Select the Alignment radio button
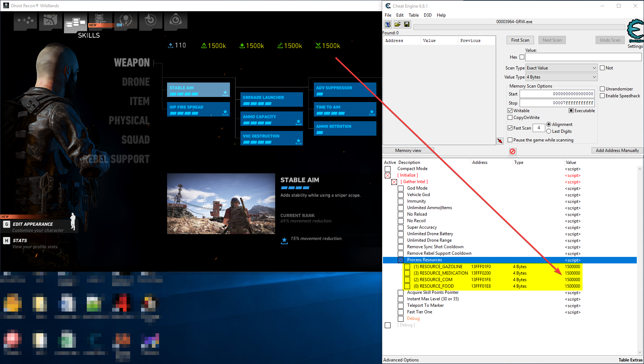 tap(549, 124)
